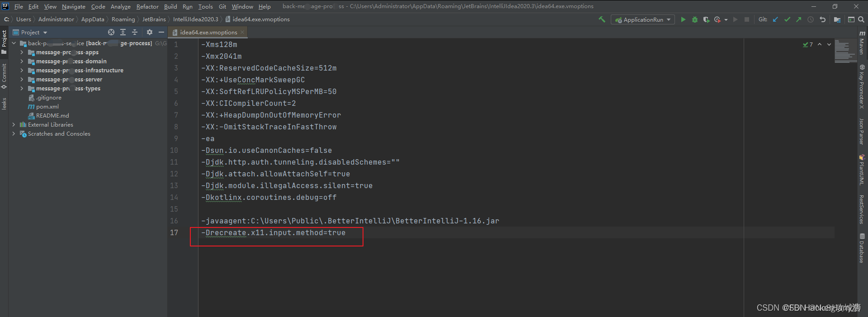Click the Build Project hammer icon
The height and width of the screenshot is (317, 868).
pos(602,19)
